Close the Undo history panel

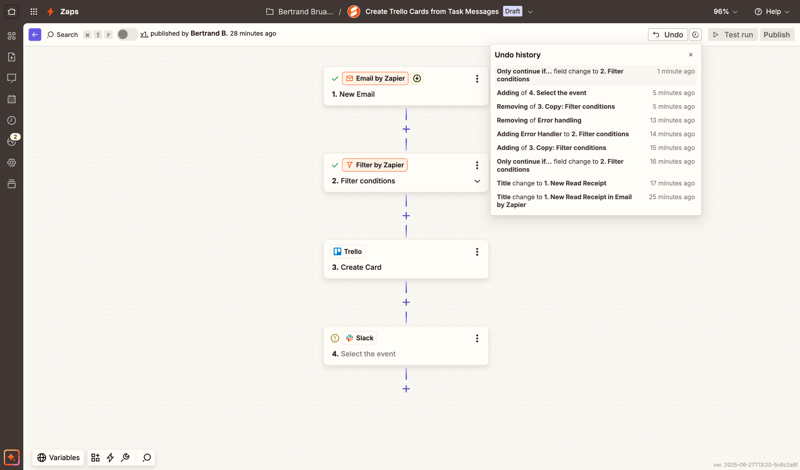point(690,55)
